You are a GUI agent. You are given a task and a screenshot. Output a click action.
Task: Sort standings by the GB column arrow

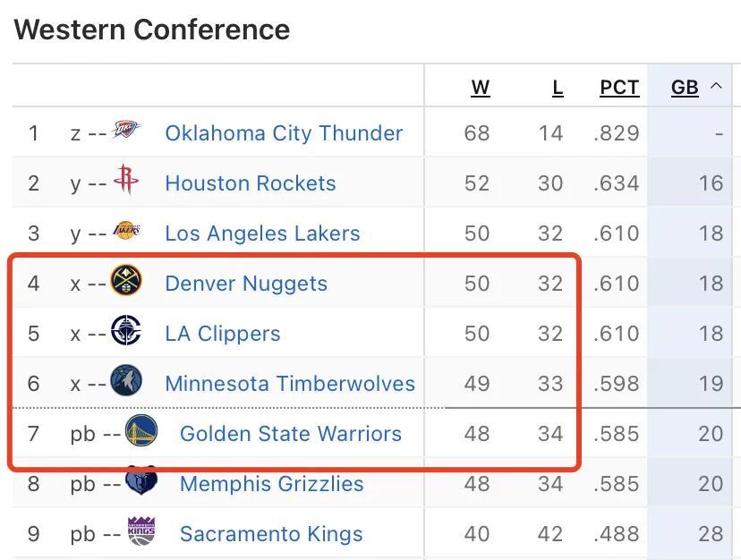point(715,86)
